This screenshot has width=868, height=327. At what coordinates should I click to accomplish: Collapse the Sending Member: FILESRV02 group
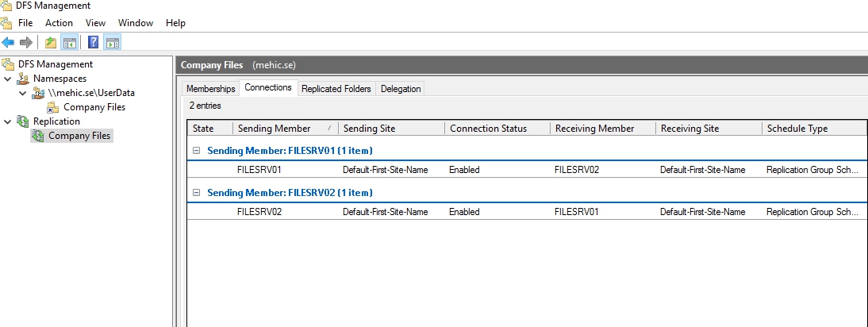[x=196, y=192]
